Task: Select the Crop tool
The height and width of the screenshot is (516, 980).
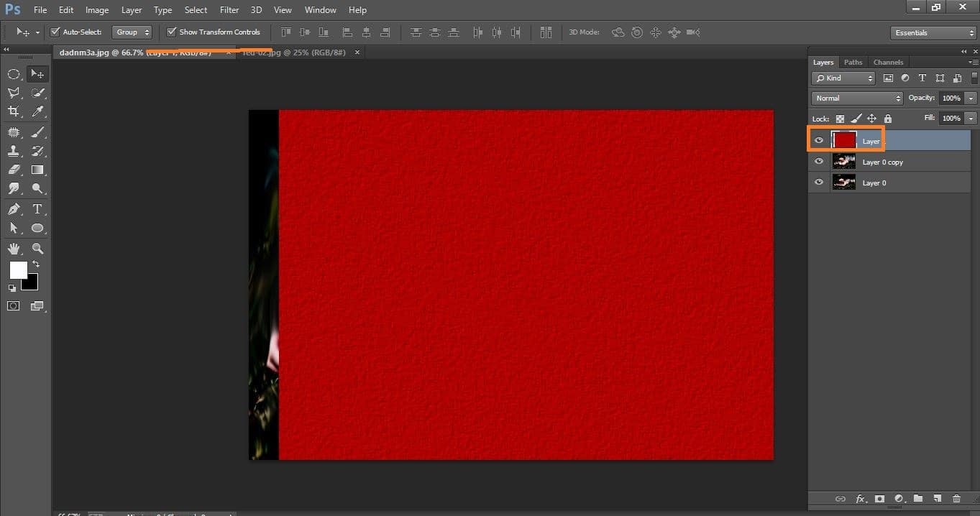Action: tap(14, 111)
